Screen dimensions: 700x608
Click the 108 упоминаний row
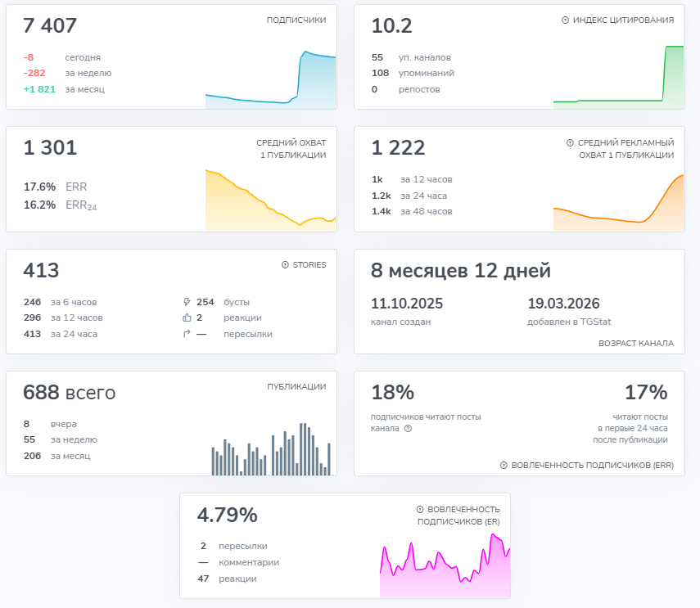[x=413, y=73]
